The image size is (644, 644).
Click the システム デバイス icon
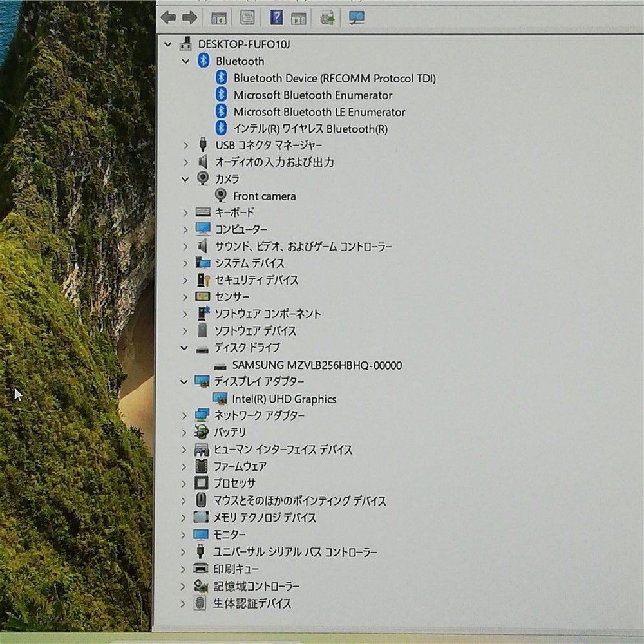203,263
